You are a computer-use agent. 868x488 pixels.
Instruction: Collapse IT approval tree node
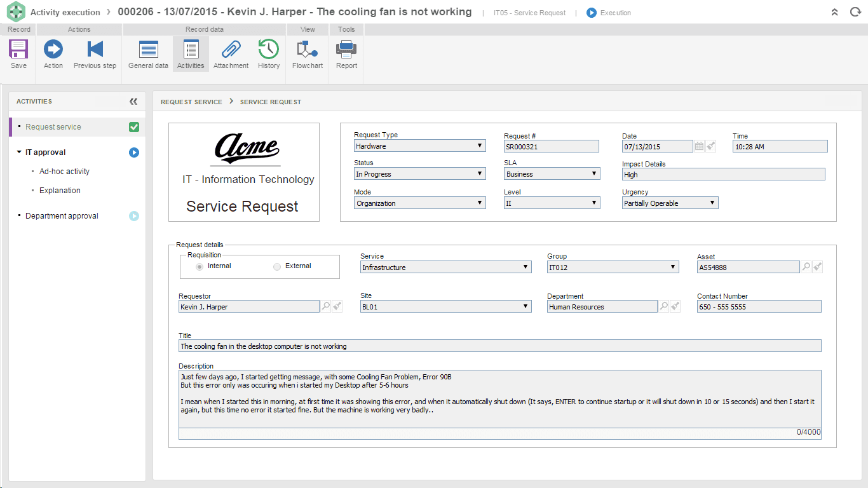19,152
